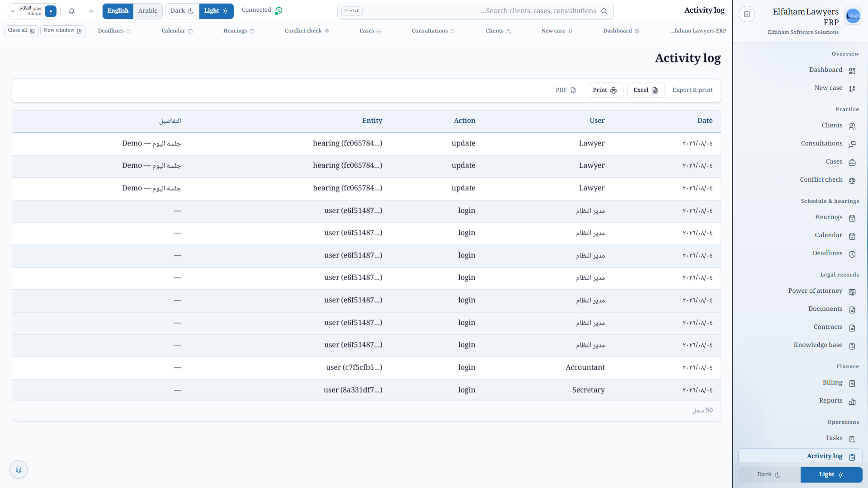Click the Power of attorney icon
The image size is (868, 488).
[852, 292]
